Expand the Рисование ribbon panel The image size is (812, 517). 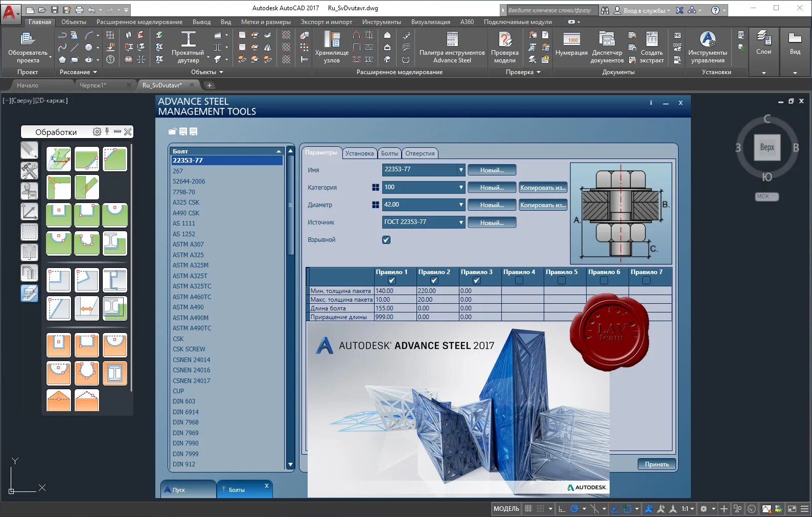click(78, 72)
